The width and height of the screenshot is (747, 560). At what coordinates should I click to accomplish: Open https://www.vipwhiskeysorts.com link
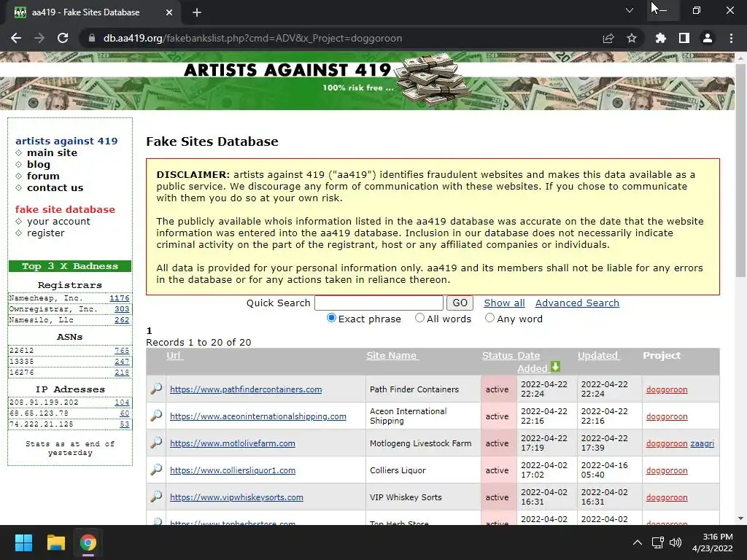(236, 497)
